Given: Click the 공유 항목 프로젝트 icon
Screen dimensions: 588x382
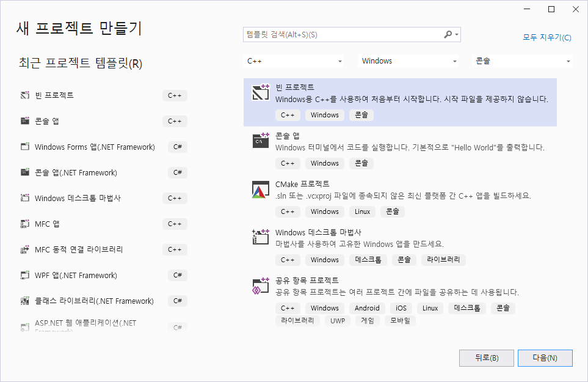Looking at the screenshot, I should point(261,285).
